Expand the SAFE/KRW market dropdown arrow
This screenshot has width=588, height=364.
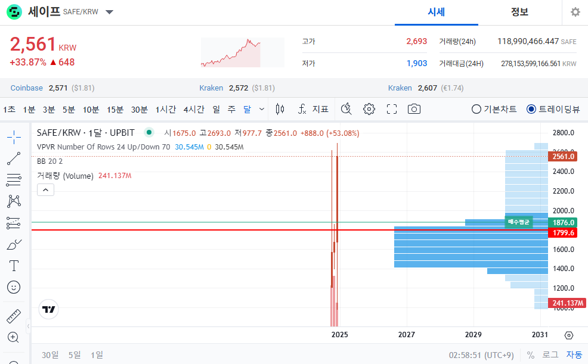tap(109, 12)
